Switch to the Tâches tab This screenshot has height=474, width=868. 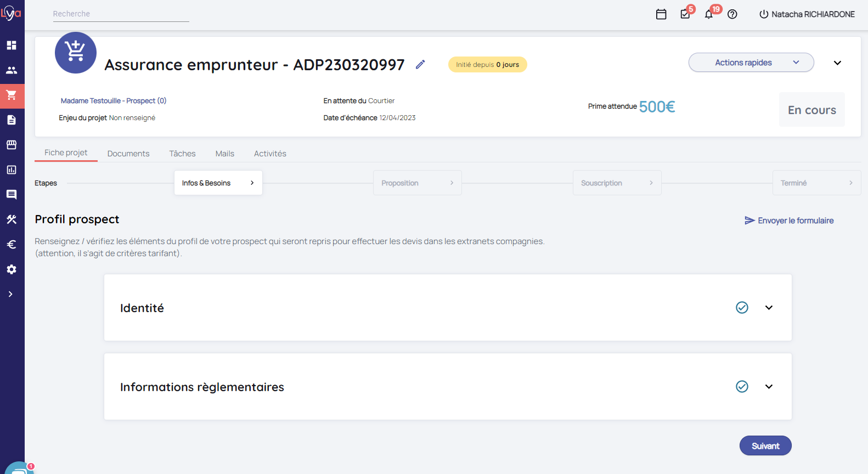coord(182,154)
